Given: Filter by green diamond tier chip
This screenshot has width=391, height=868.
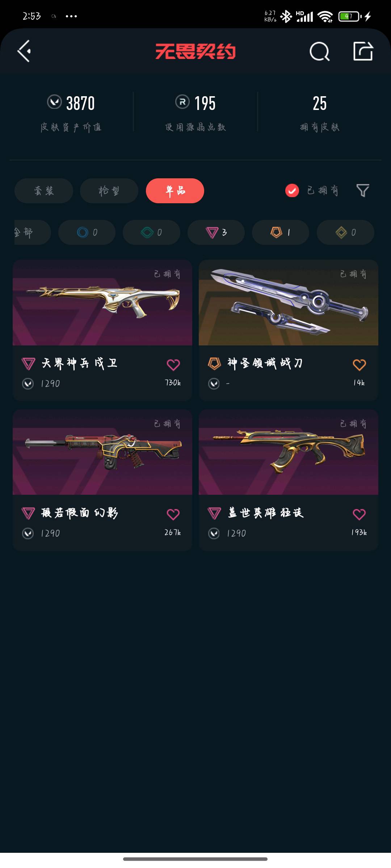Looking at the screenshot, I should pos(151,232).
